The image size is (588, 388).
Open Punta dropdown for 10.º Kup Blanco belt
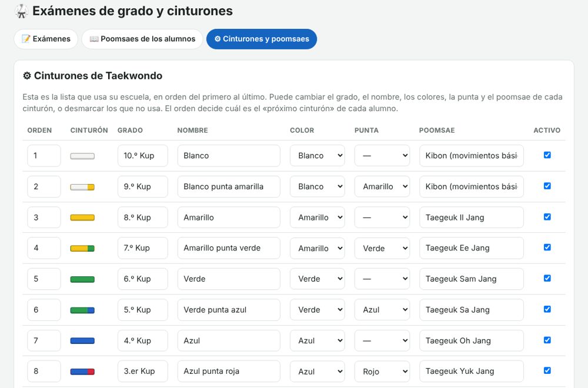tap(382, 156)
